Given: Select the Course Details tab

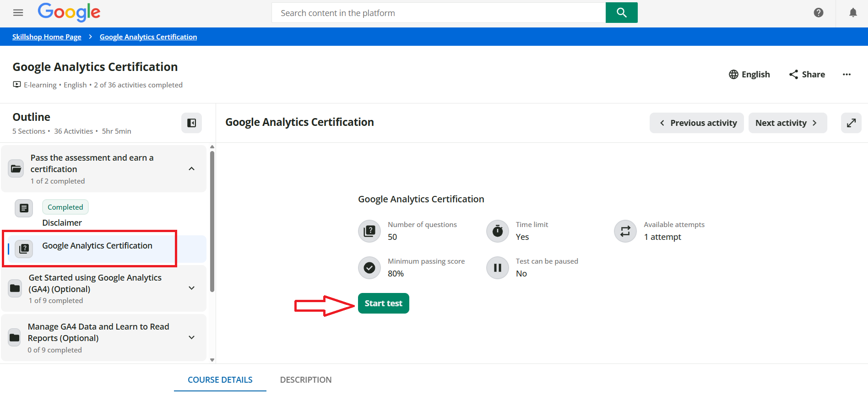Looking at the screenshot, I should pyautogui.click(x=220, y=380).
